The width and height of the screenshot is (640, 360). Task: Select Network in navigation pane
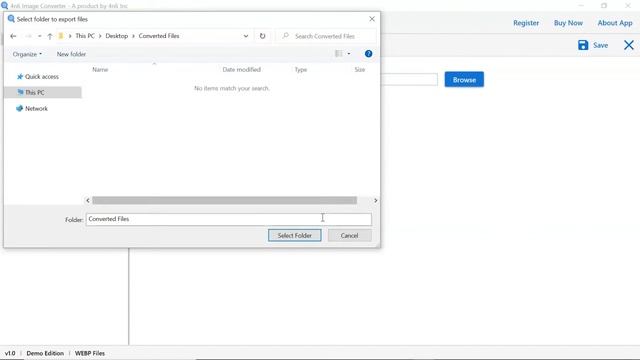[36, 109]
